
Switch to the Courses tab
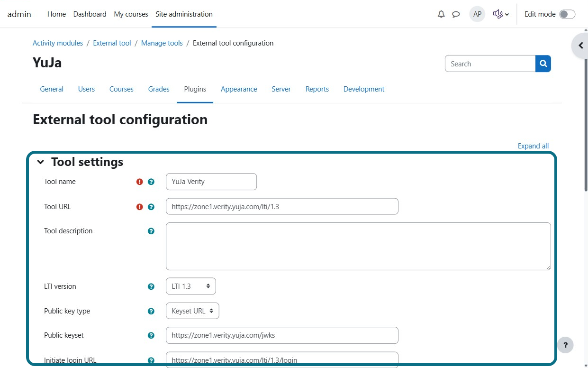pos(121,89)
